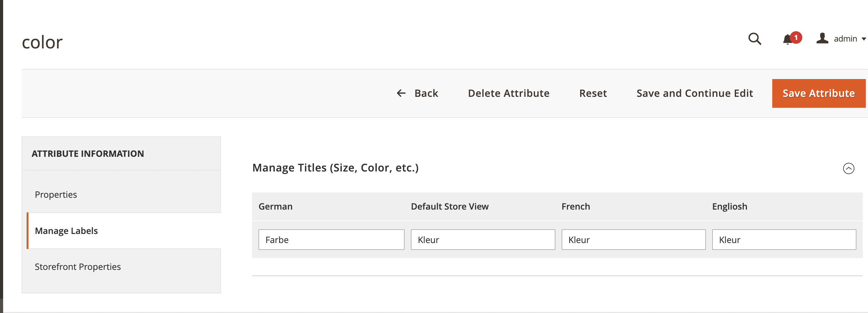Expand the admin menu caret
The height and width of the screenshot is (313, 868).
[863, 39]
